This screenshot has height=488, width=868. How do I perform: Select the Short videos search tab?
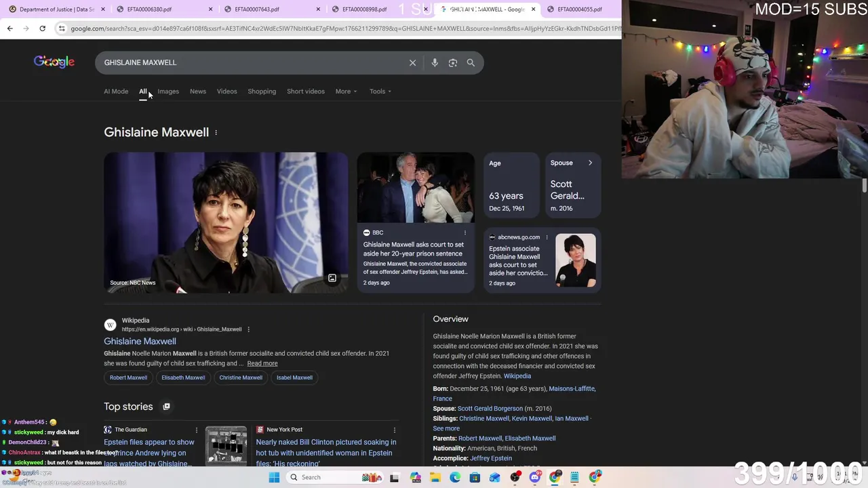coord(306,91)
